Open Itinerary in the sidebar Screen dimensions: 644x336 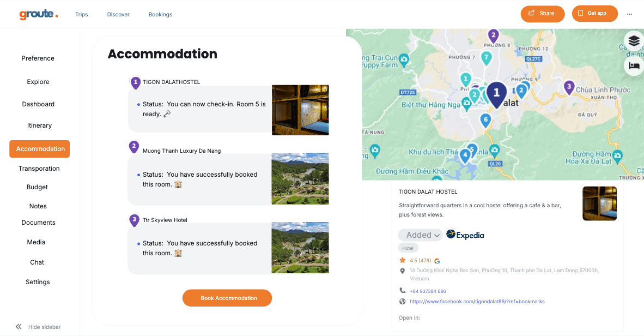pyautogui.click(x=39, y=125)
